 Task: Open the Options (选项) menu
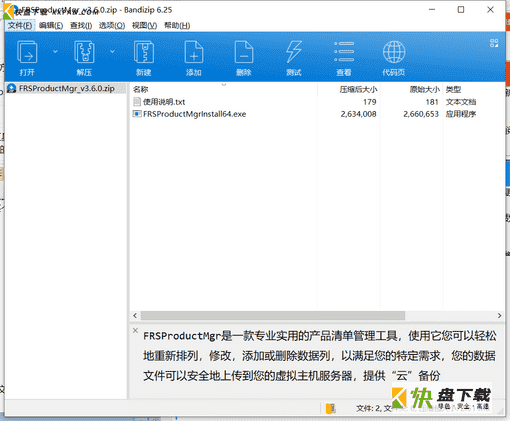112,26
